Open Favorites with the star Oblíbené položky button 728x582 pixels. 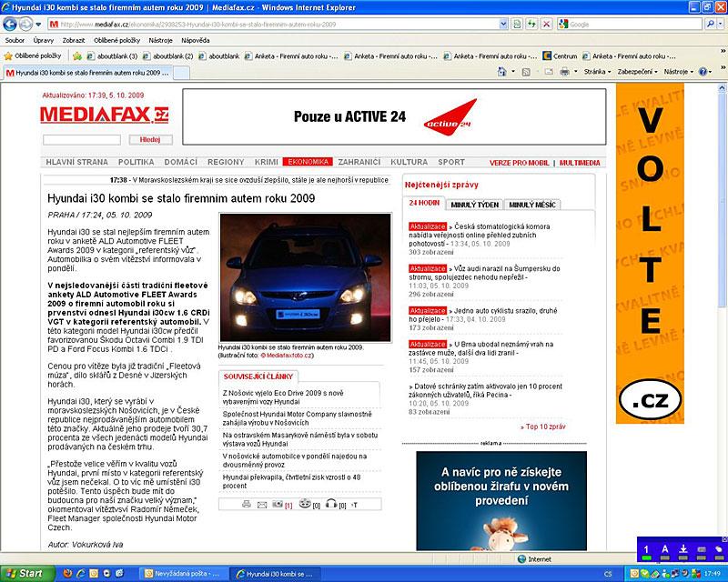pyautogui.click(x=33, y=56)
